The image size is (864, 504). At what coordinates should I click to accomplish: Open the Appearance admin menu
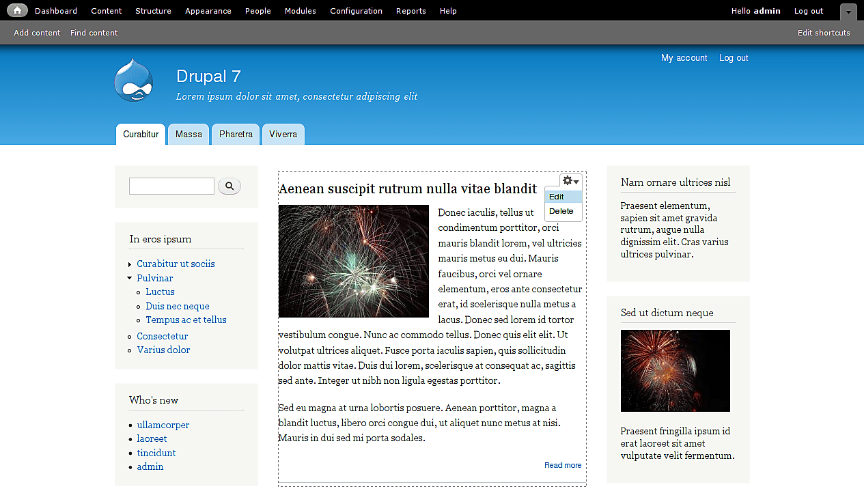pyautogui.click(x=208, y=11)
